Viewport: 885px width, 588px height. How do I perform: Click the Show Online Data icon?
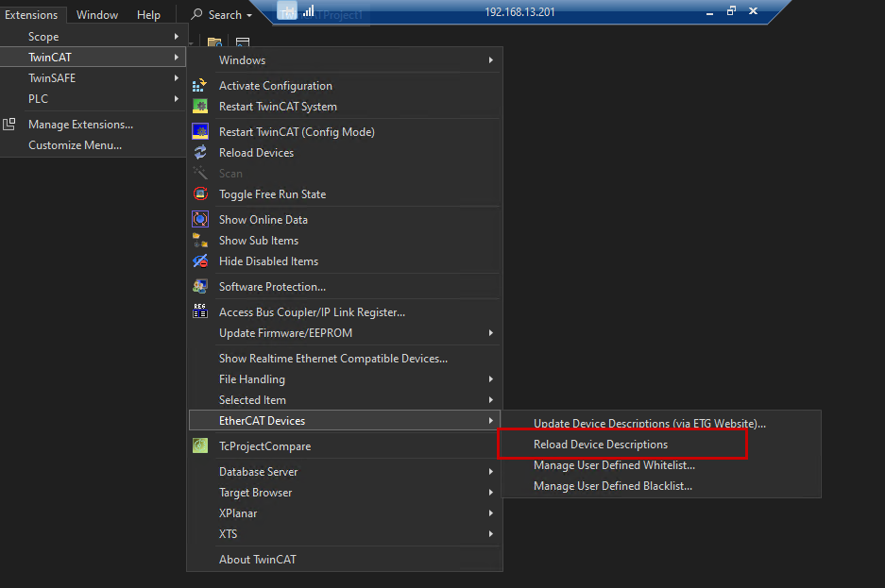tap(200, 219)
